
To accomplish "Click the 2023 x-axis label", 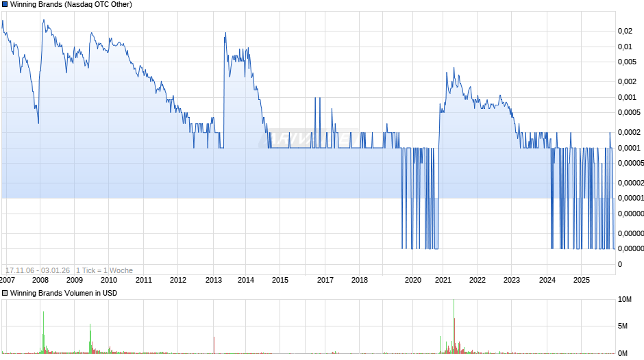I will [x=511, y=280].
